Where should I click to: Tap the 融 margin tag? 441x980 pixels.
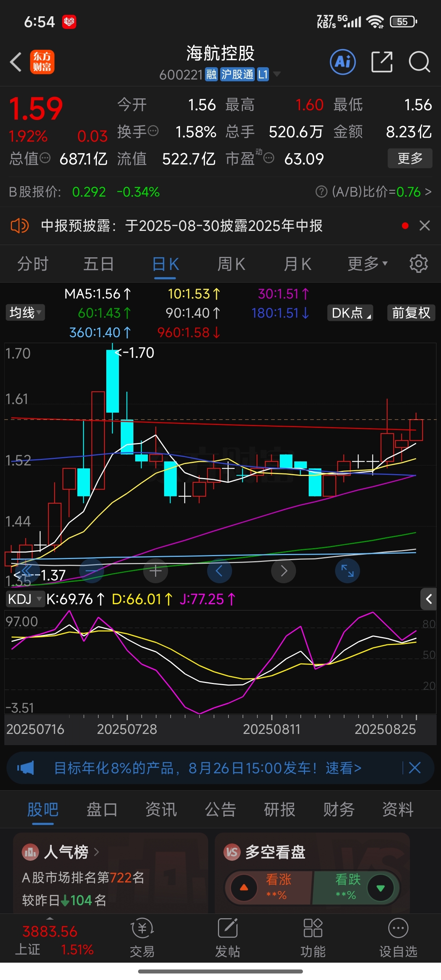click(x=211, y=74)
